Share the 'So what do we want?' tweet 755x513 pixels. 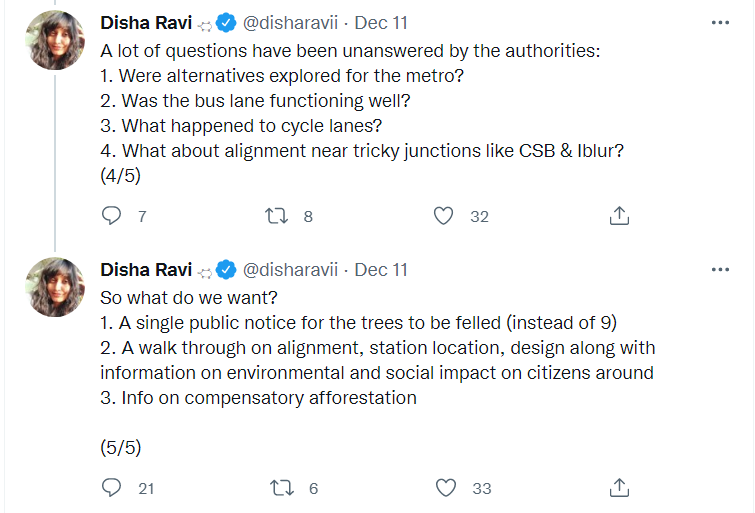[x=619, y=488]
